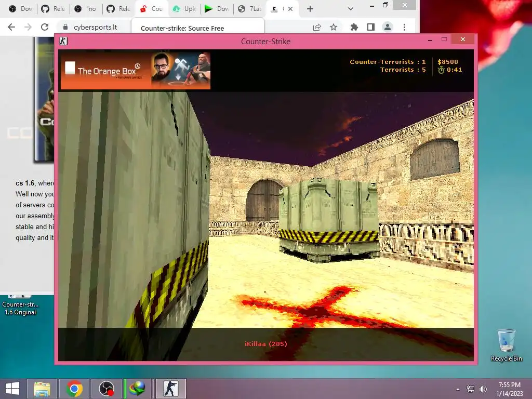
Task: Open the new tab plus button
Action: click(310, 9)
